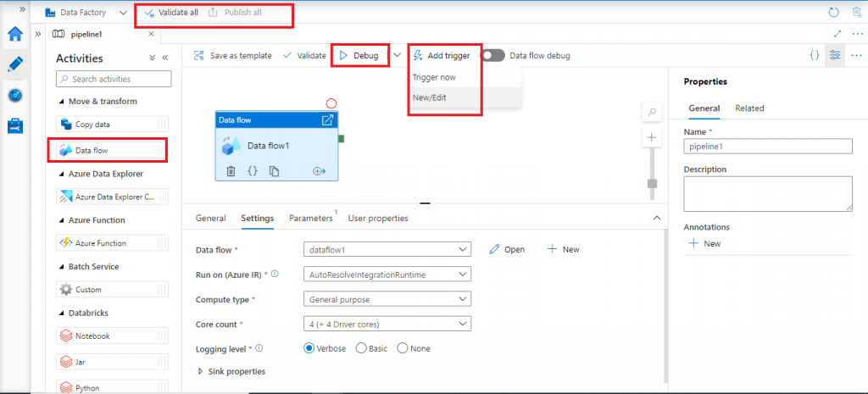Collapse the Activities pane
The height and width of the screenshot is (394, 868).
[164, 58]
